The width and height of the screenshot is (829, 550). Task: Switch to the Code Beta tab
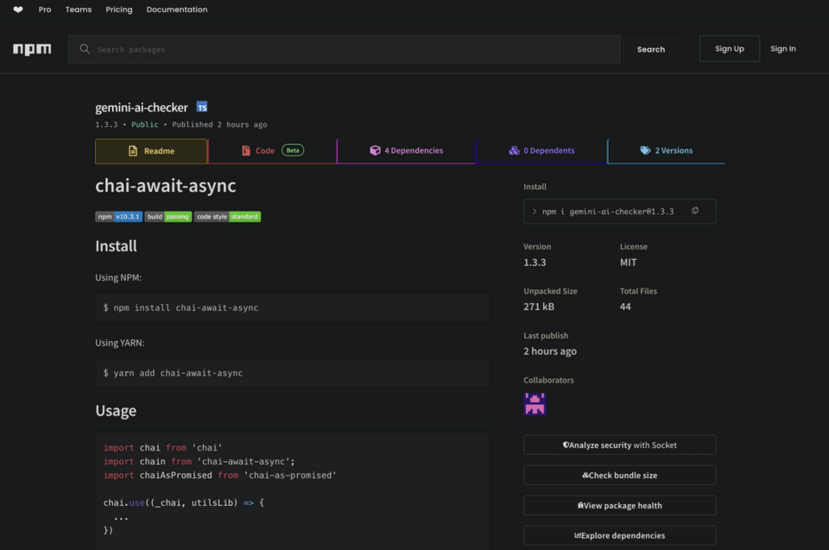click(x=272, y=151)
